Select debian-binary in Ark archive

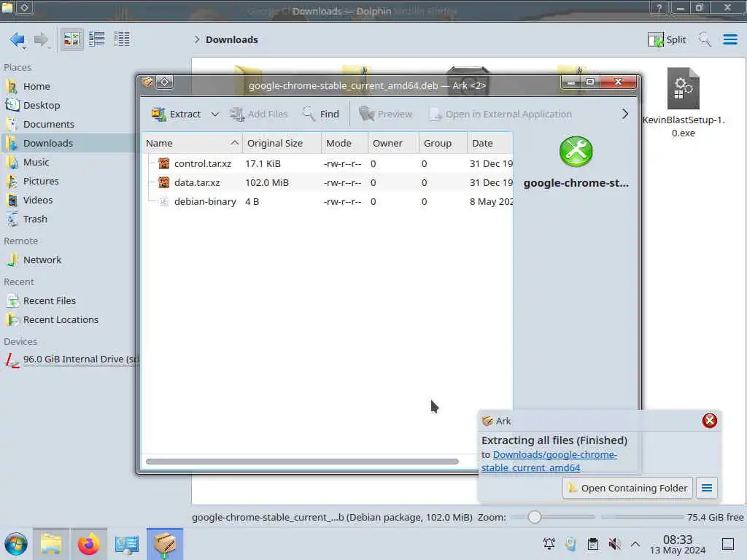coord(205,202)
